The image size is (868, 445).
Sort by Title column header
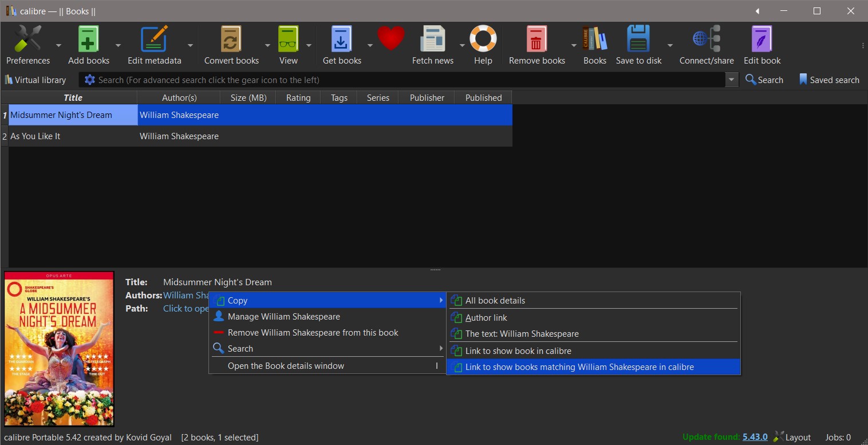[x=73, y=97]
